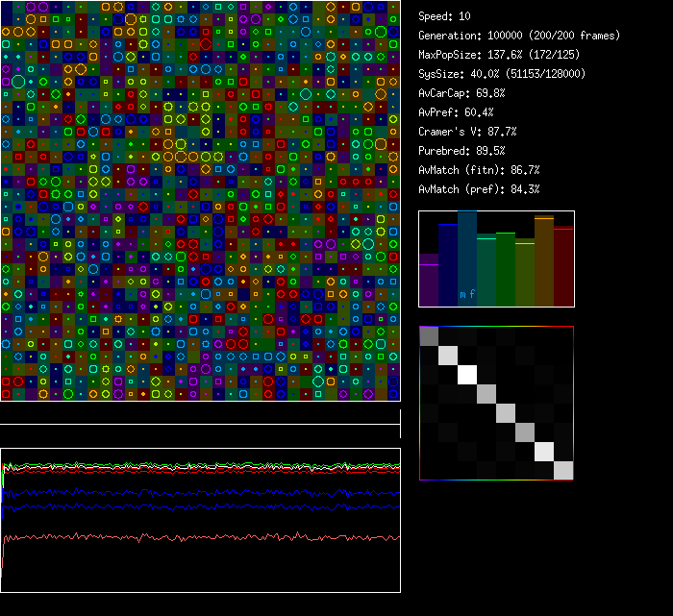The height and width of the screenshot is (616, 673).
Task: Click the "Speed: 10" readout
Action: pyautogui.click(x=445, y=16)
